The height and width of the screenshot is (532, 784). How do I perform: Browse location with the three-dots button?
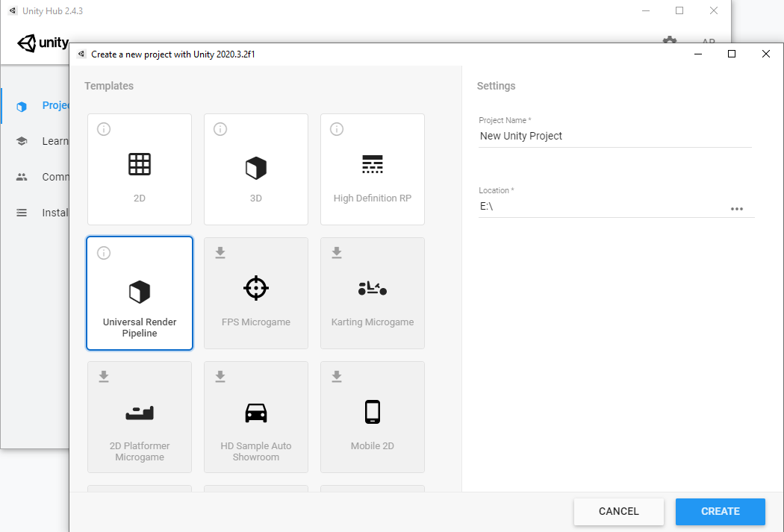pos(736,209)
